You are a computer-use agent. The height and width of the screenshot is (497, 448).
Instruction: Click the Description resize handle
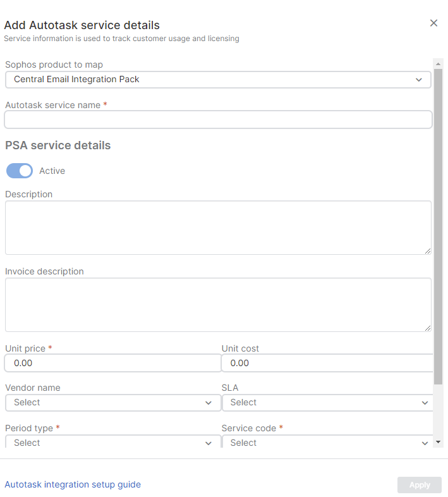click(428, 251)
